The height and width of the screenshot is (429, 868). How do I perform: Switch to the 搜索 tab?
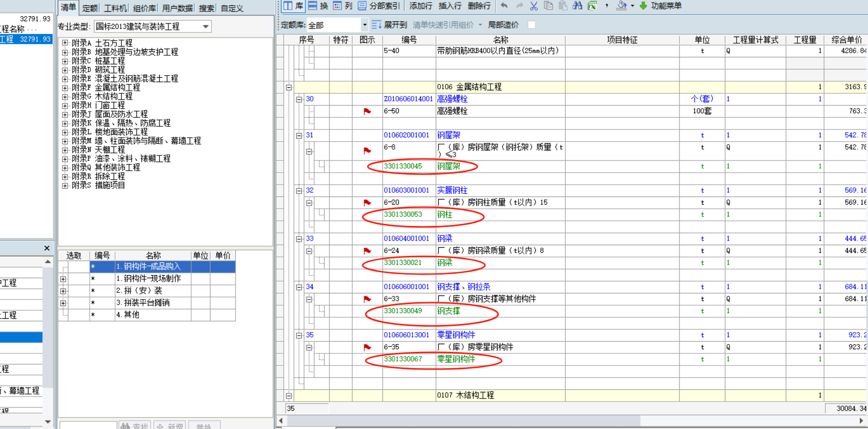pos(206,8)
